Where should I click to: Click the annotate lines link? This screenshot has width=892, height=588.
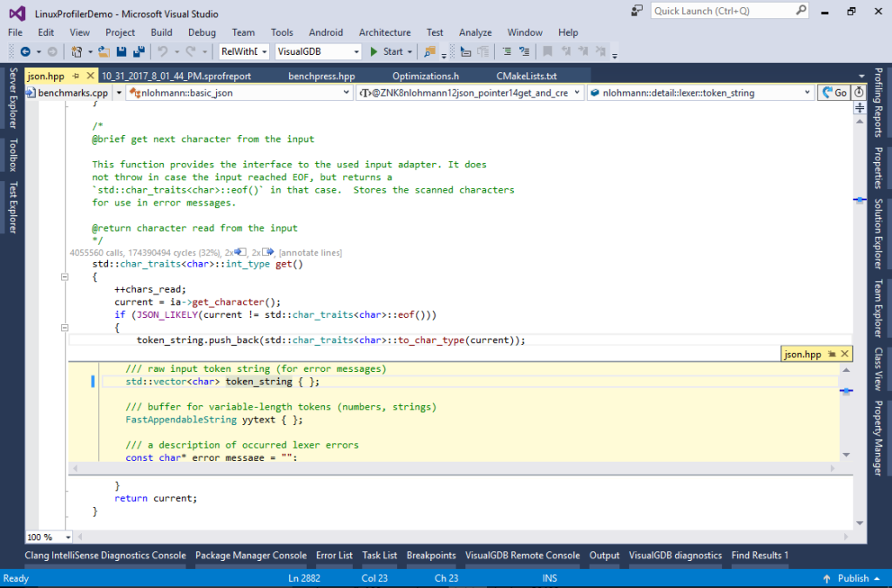(x=312, y=252)
